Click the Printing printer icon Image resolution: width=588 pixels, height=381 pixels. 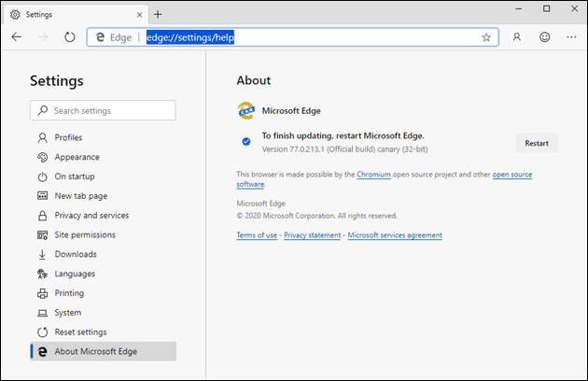tap(42, 293)
